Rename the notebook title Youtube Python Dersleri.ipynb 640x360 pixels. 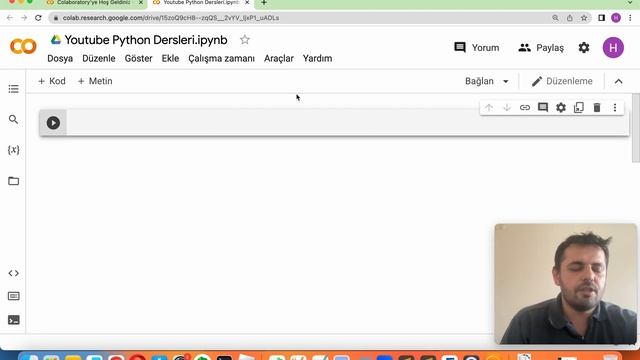146,40
